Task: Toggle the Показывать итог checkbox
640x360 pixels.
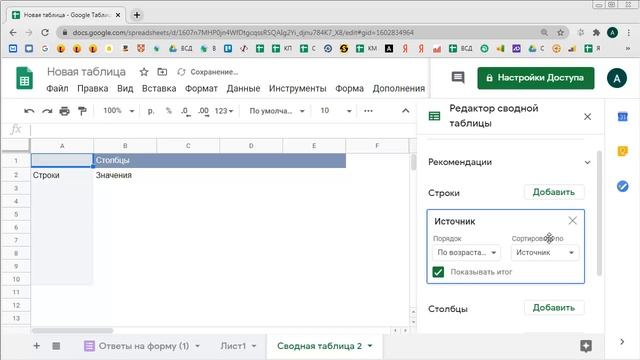Action: 438,272
